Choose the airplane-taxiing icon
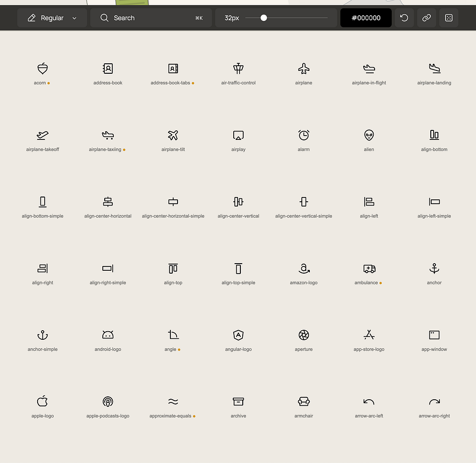The image size is (476, 463). point(108,135)
